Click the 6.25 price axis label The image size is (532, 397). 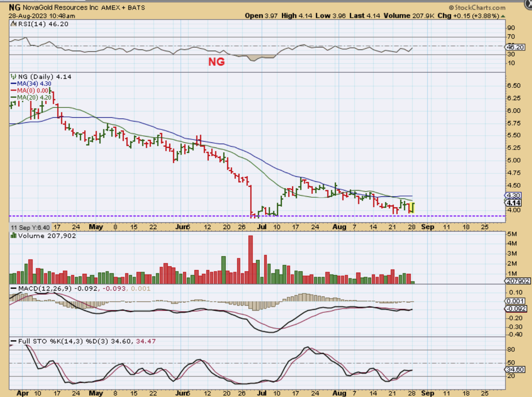514,98
